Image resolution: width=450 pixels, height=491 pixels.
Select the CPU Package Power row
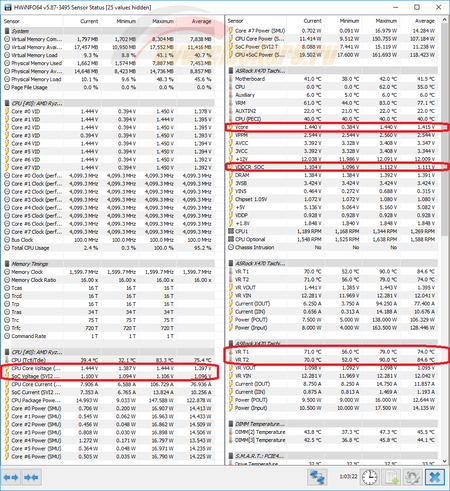click(x=109, y=400)
